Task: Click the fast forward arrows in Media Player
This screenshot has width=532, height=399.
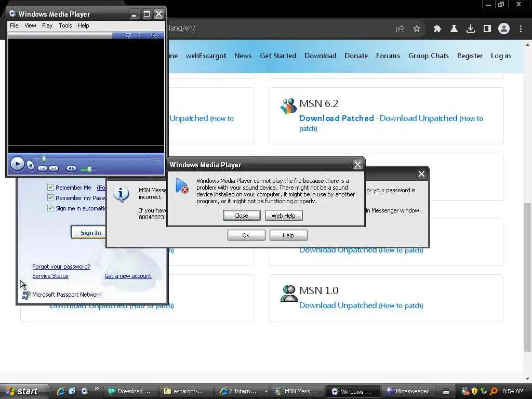Action: 157,158
